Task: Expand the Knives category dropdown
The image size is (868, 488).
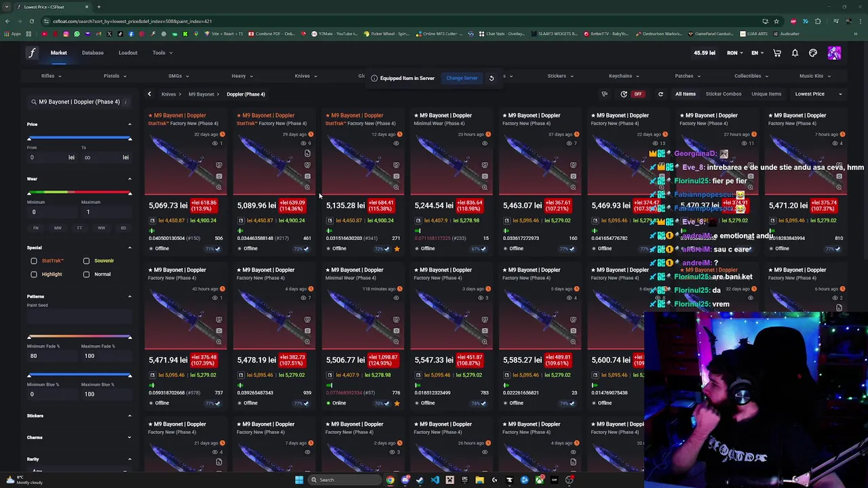Action: [x=306, y=76]
